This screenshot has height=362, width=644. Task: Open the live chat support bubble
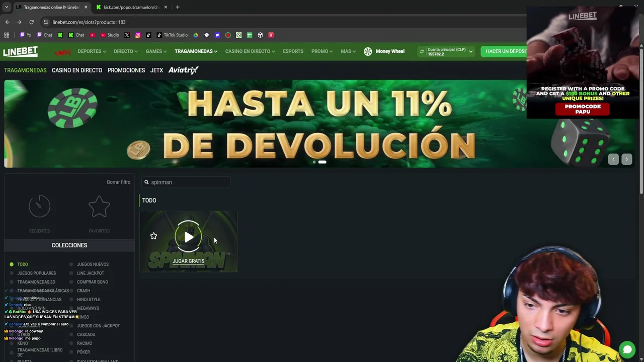tap(627, 349)
